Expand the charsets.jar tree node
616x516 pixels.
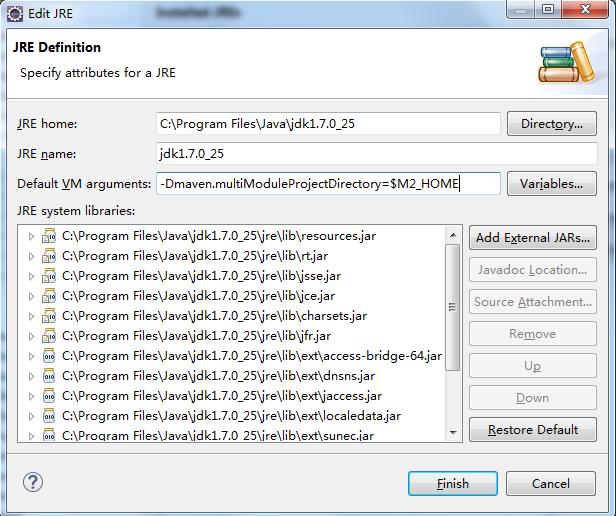point(31,316)
